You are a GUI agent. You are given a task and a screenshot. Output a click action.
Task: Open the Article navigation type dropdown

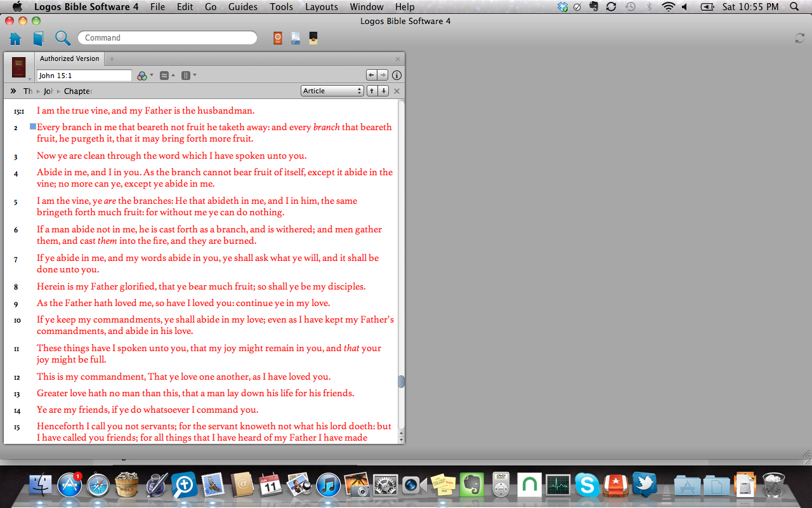pyautogui.click(x=332, y=91)
